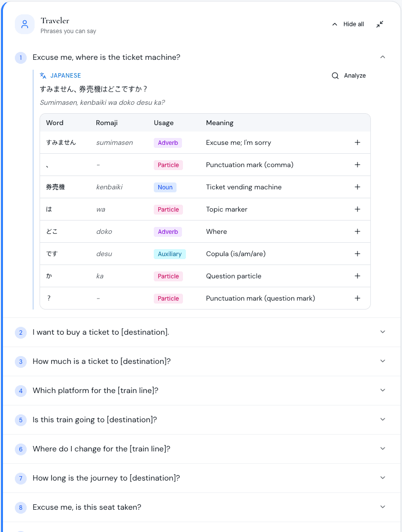The width and height of the screenshot is (402, 532).
Task: Add 券売機 via its plus icon
Action: [x=357, y=187]
